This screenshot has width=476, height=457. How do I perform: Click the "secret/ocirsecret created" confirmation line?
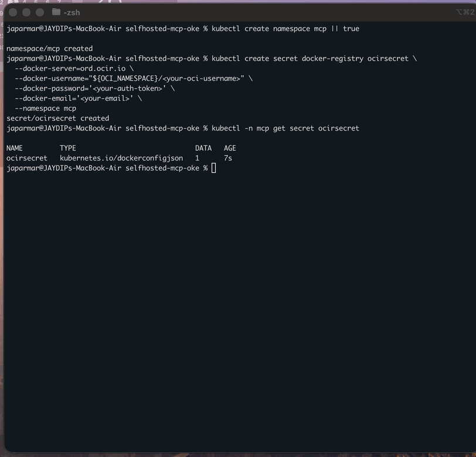(x=57, y=118)
